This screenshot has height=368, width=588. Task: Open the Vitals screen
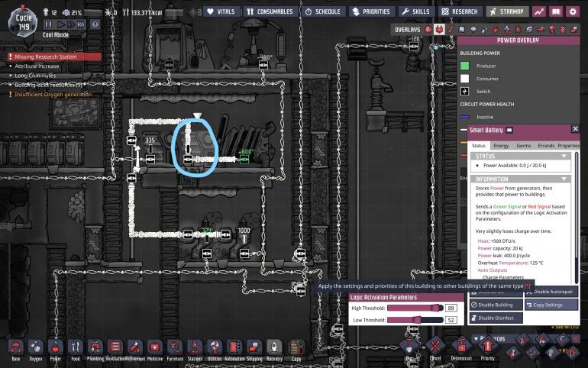221,11
